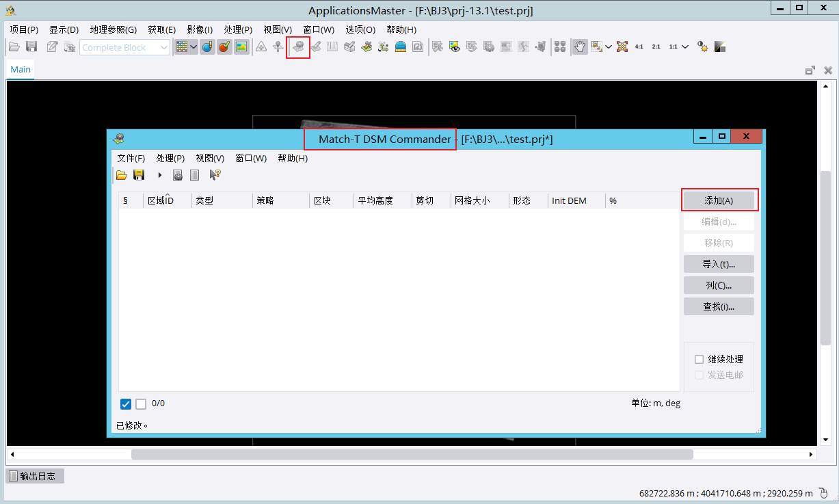Click the context help arrow icon

(215, 175)
